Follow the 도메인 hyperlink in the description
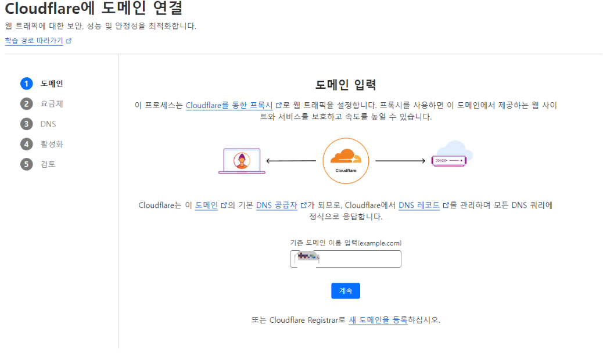The height and width of the screenshot is (364, 603). 206,206
